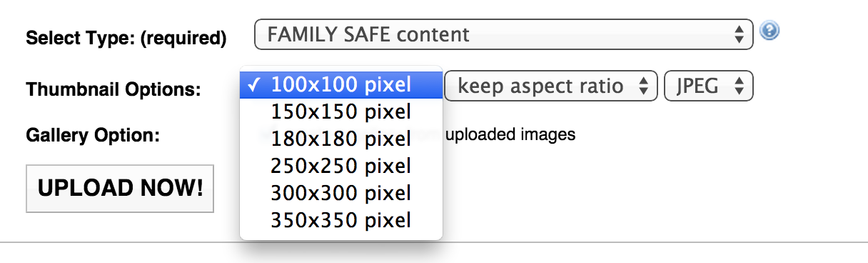
Task: Click the arrows beside JPEG
Action: pyautogui.click(x=739, y=87)
